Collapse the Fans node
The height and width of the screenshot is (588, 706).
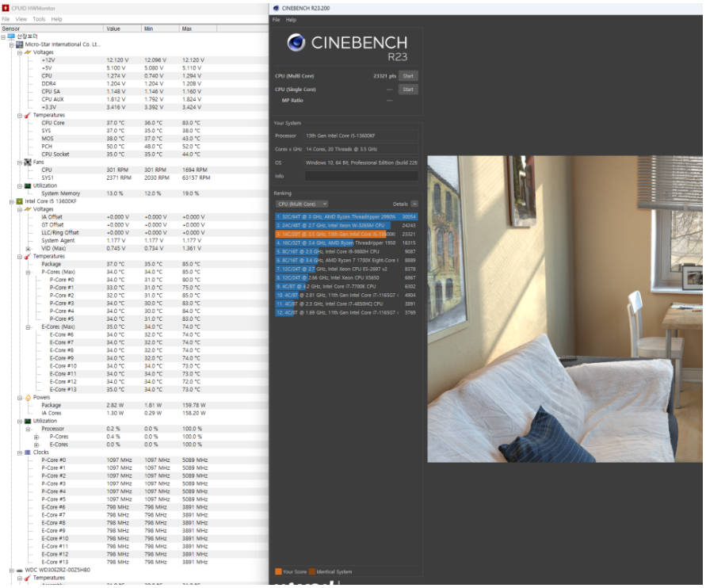tap(20, 162)
